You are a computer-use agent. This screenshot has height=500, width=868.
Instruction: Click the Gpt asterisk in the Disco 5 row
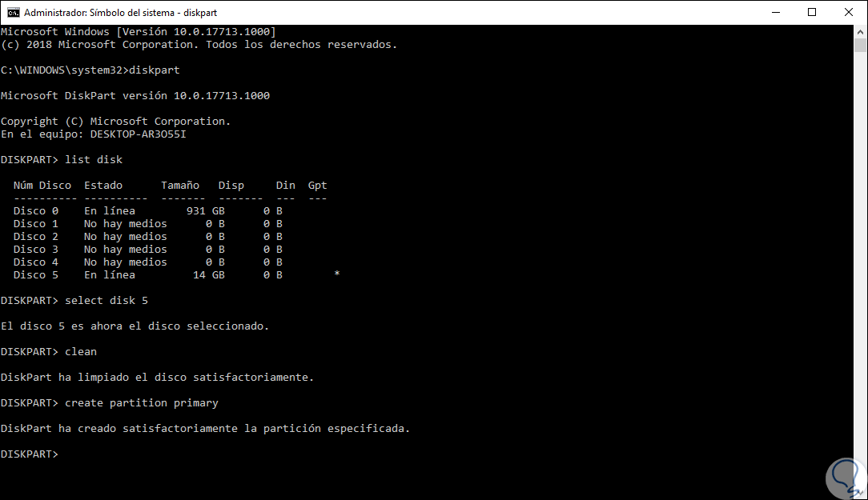click(336, 274)
